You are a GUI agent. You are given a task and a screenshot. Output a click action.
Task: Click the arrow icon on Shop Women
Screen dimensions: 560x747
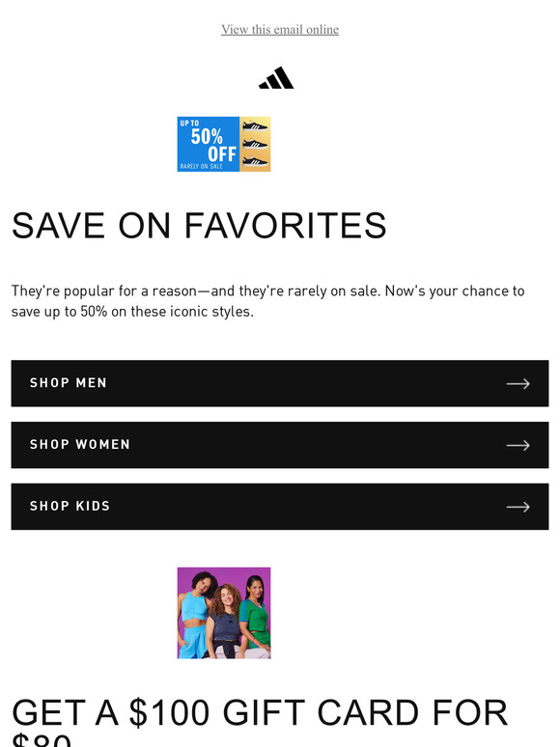(x=518, y=445)
